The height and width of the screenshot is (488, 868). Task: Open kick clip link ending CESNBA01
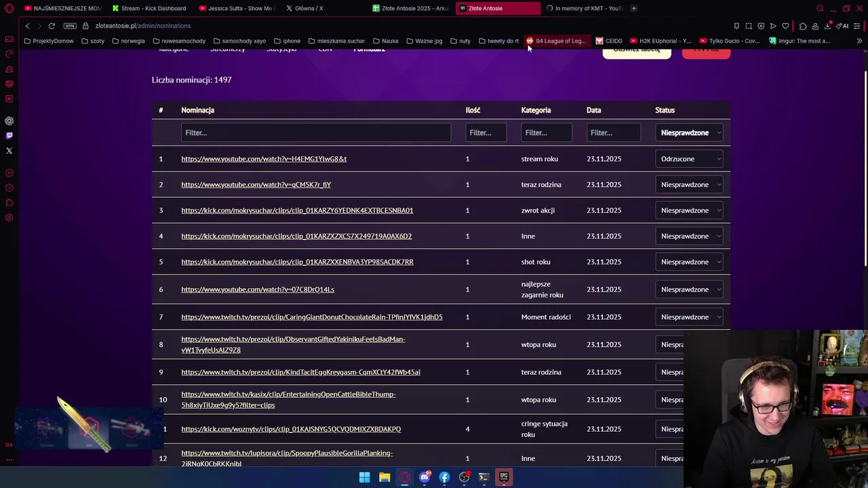(x=297, y=210)
